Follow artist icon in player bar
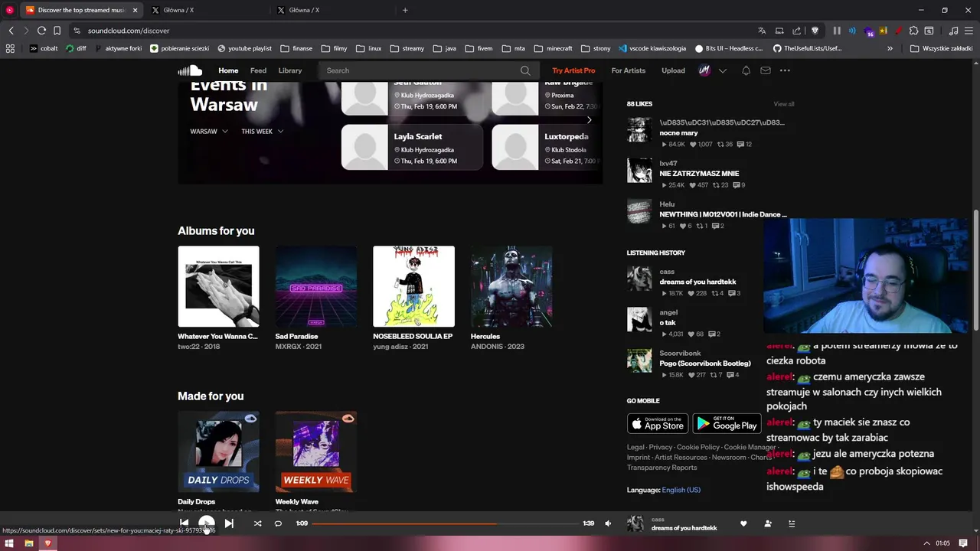Screen dimensions: 980x551 point(768,523)
